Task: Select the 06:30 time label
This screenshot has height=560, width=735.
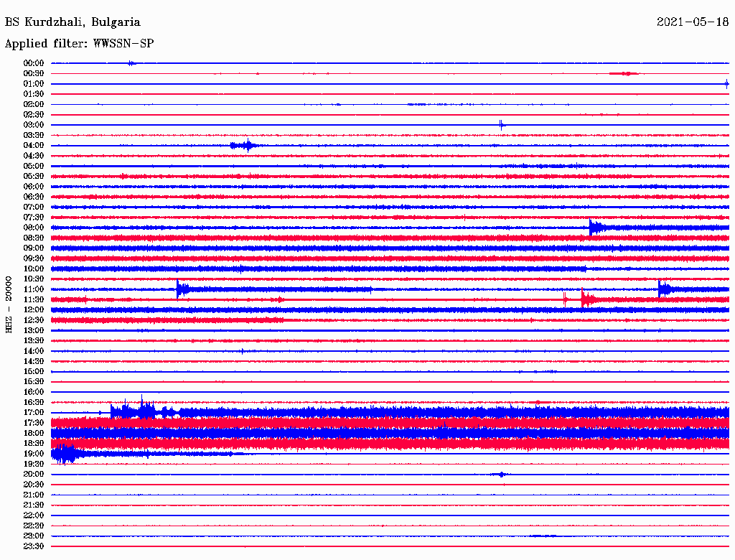Action: point(34,197)
